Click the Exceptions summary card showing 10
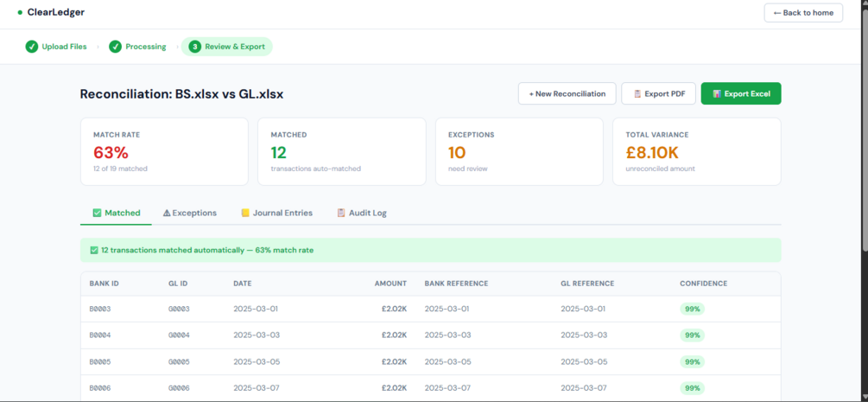Viewport: 868px width, 402px height. (x=519, y=151)
